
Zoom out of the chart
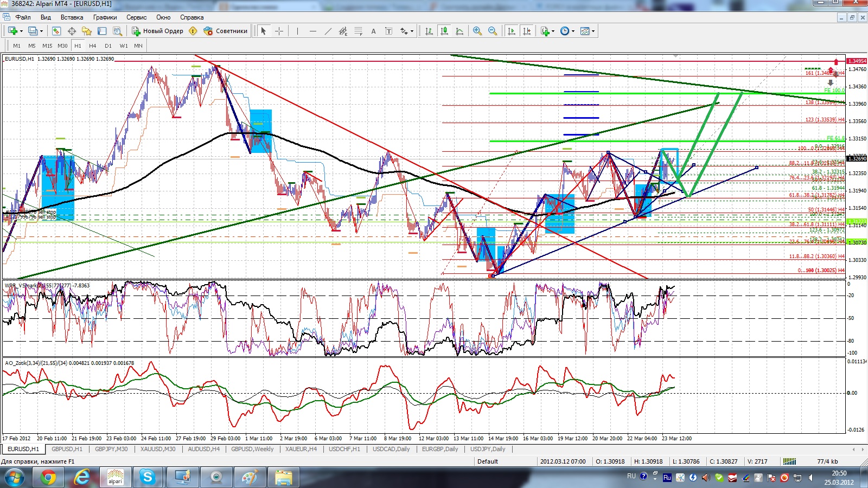click(493, 31)
